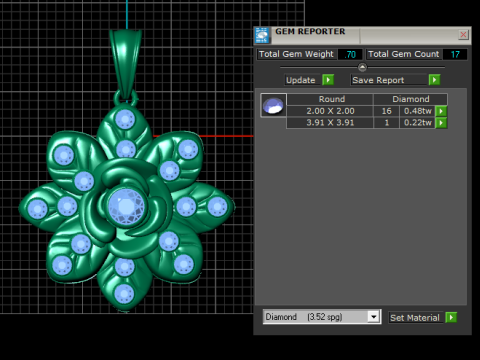480x360 pixels.
Task: Click the quantity cell showing 16
Action: [x=386, y=111]
